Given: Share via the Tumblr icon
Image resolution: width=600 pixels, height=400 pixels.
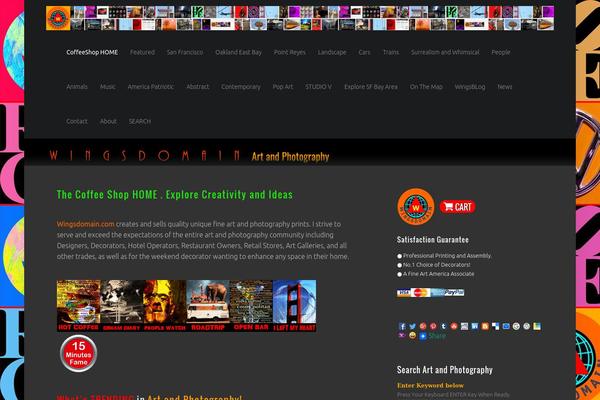Looking at the screenshot, I should coord(443,326).
